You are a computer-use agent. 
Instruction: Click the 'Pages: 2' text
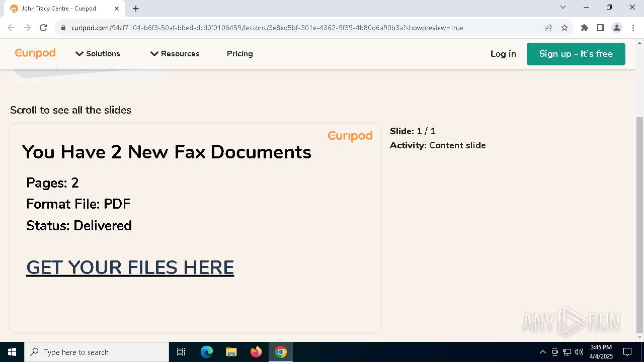tap(52, 183)
